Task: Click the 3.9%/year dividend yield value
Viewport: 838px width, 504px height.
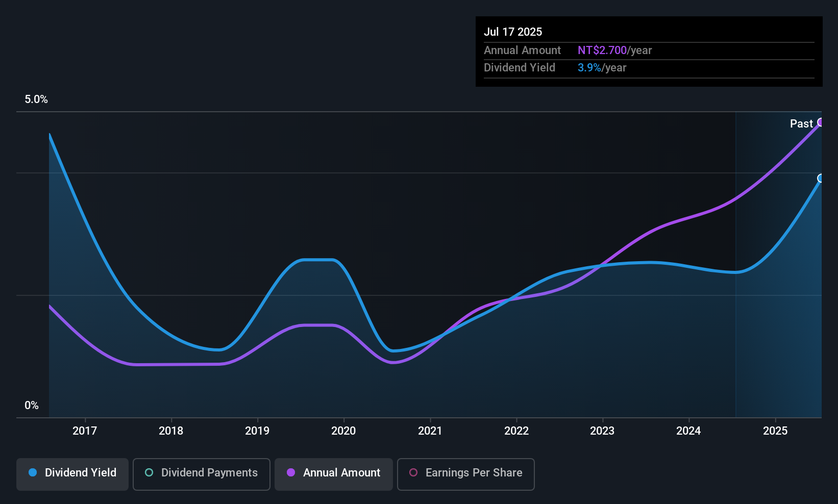Action: click(602, 67)
